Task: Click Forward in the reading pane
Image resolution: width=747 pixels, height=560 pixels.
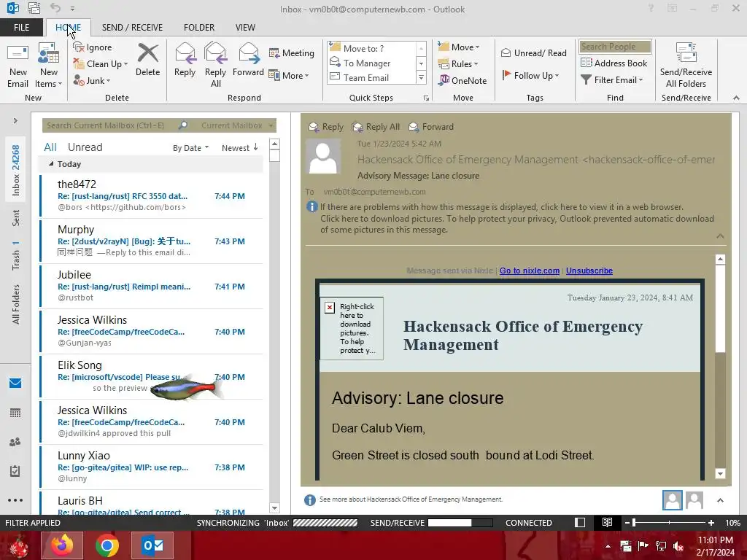Action: (431, 127)
